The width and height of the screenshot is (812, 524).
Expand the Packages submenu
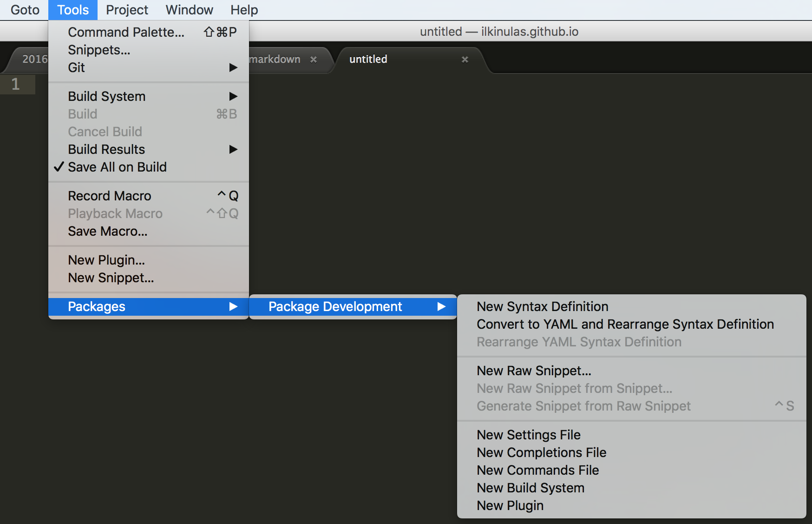[149, 306]
